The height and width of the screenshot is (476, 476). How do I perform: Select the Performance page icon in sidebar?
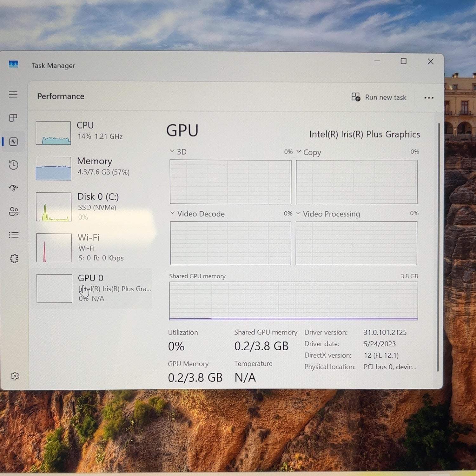[13, 142]
